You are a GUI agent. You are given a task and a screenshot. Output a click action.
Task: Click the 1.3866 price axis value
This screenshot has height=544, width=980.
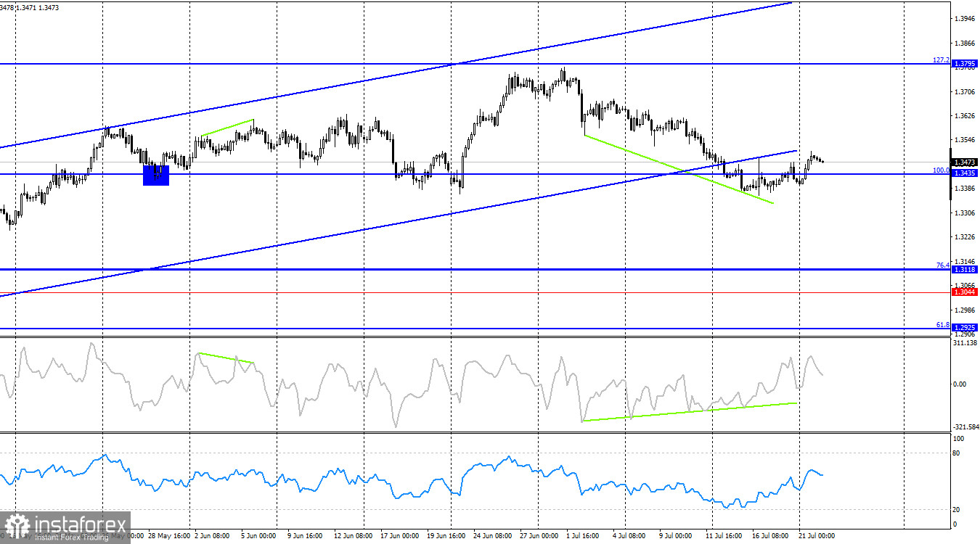pyautogui.click(x=965, y=44)
